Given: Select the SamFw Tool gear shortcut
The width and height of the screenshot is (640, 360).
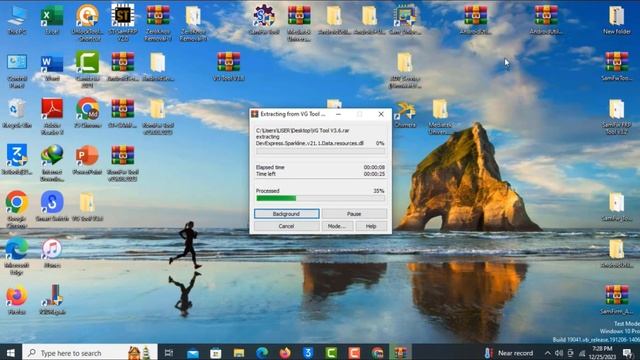Looking at the screenshot, I should click(x=264, y=20).
